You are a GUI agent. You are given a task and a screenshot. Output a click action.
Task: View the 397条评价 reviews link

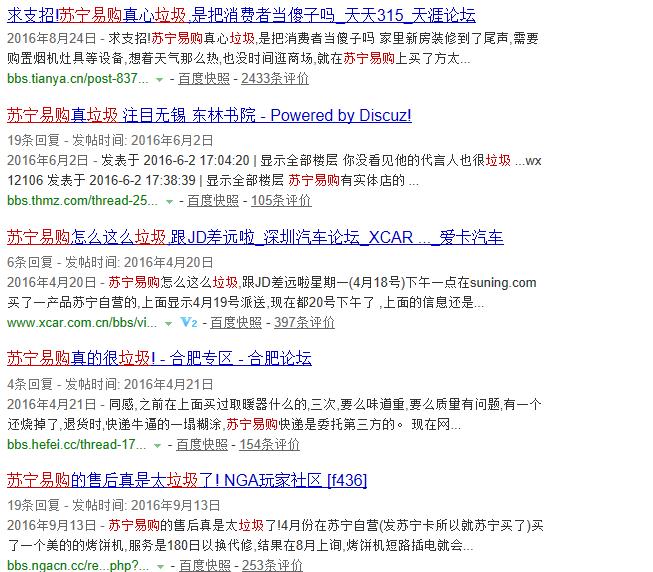coord(304,323)
